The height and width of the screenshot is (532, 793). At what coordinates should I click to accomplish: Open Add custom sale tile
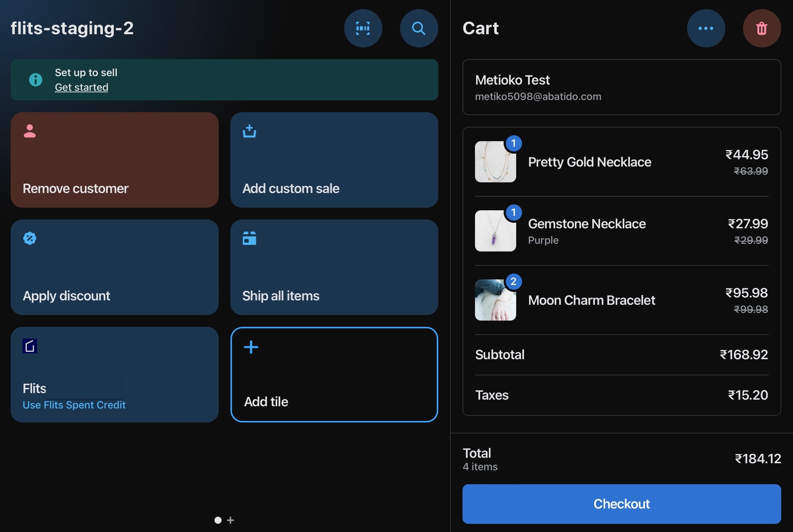click(x=334, y=160)
